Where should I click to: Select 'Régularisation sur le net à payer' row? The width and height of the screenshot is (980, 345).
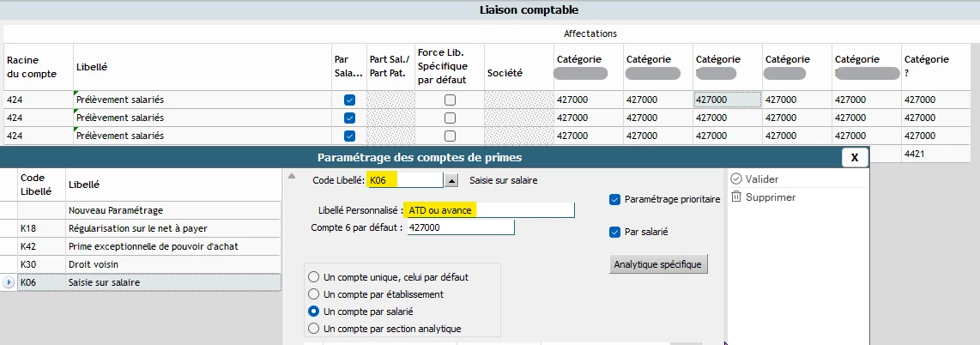[172, 228]
